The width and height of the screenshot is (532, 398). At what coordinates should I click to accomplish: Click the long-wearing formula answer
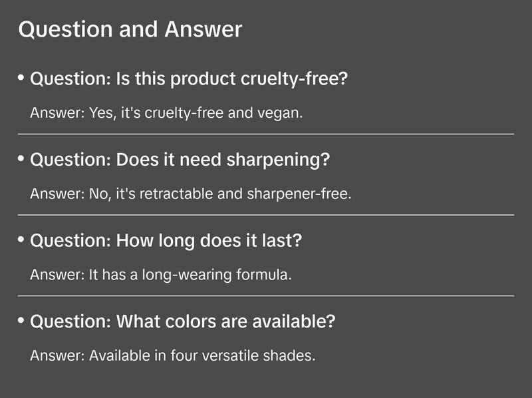tap(161, 275)
